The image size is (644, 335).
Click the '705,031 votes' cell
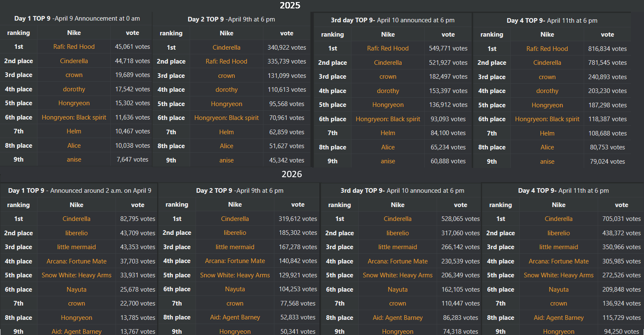tap(622, 219)
